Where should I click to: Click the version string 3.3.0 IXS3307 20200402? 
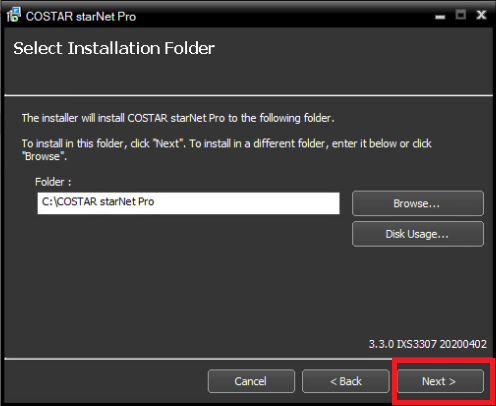(x=428, y=344)
